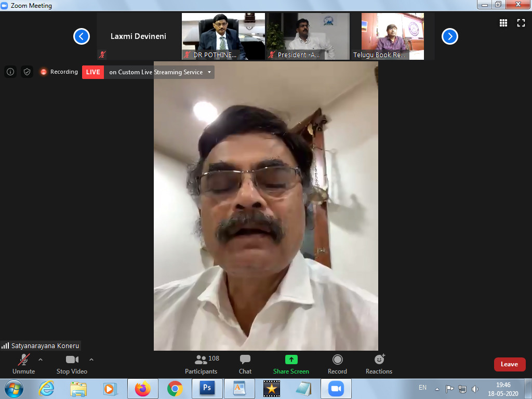Expand video options arrow next to Stop Video
The image size is (532, 399).
click(91, 359)
